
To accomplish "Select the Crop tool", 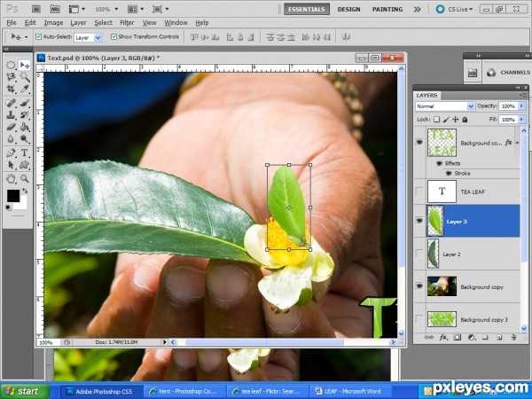I will (11, 89).
